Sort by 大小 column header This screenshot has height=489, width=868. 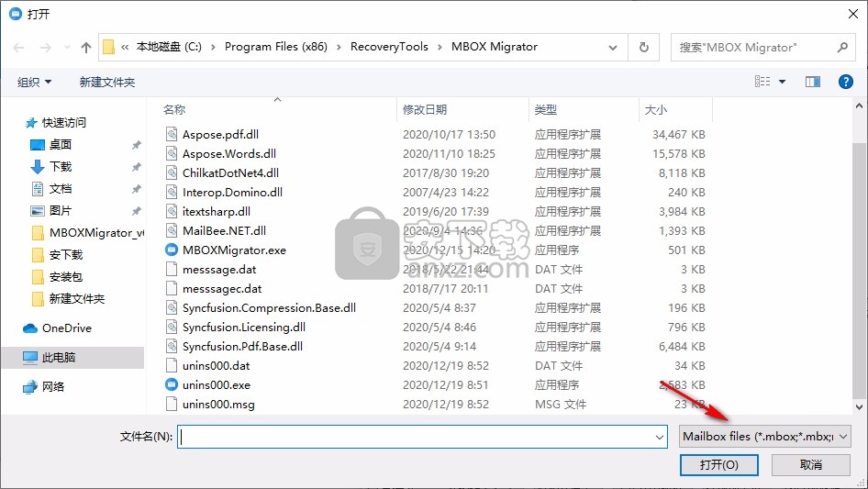point(656,110)
